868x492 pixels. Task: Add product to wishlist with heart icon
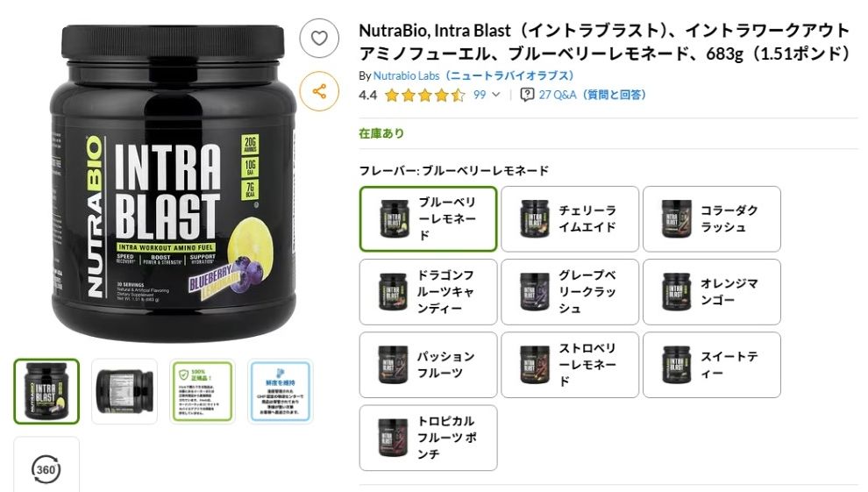pos(319,39)
